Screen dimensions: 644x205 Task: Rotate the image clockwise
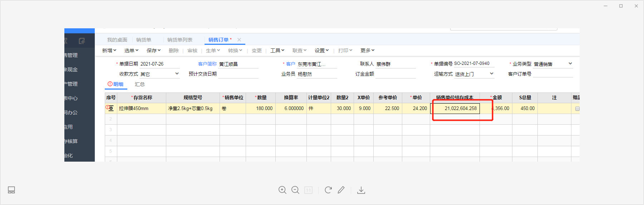pyautogui.click(x=328, y=190)
